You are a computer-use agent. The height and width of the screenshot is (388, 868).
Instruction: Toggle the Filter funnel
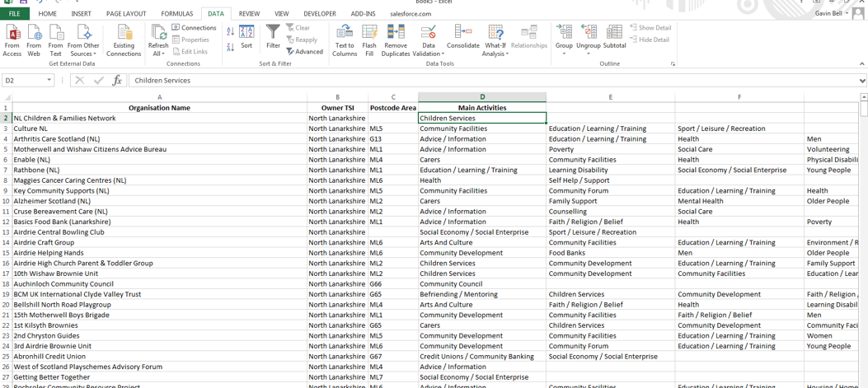point(273,37)
